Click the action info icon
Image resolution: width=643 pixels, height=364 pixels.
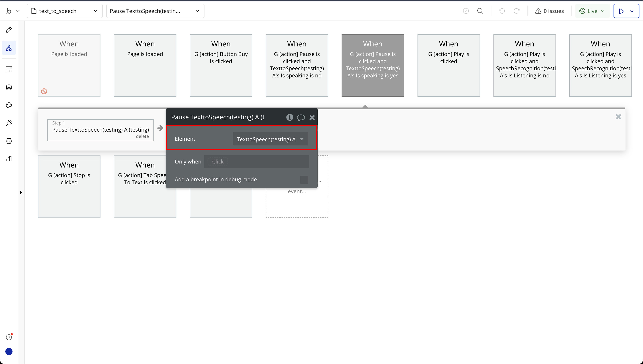[x=289, y=117]
